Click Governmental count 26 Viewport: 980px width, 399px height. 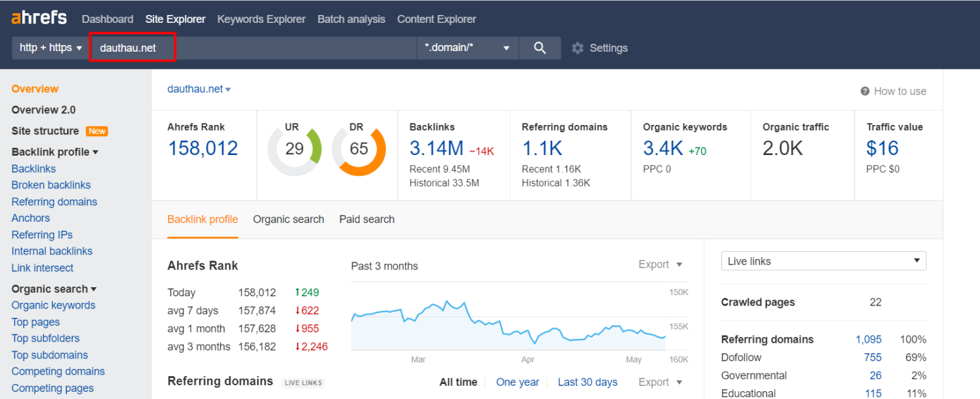point(875,375)
